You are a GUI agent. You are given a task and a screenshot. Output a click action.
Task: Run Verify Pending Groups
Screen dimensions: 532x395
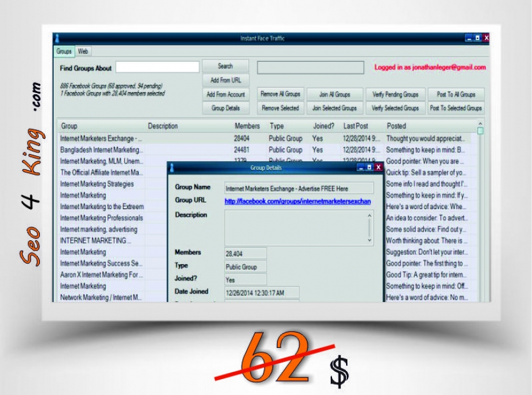(395, 94)
